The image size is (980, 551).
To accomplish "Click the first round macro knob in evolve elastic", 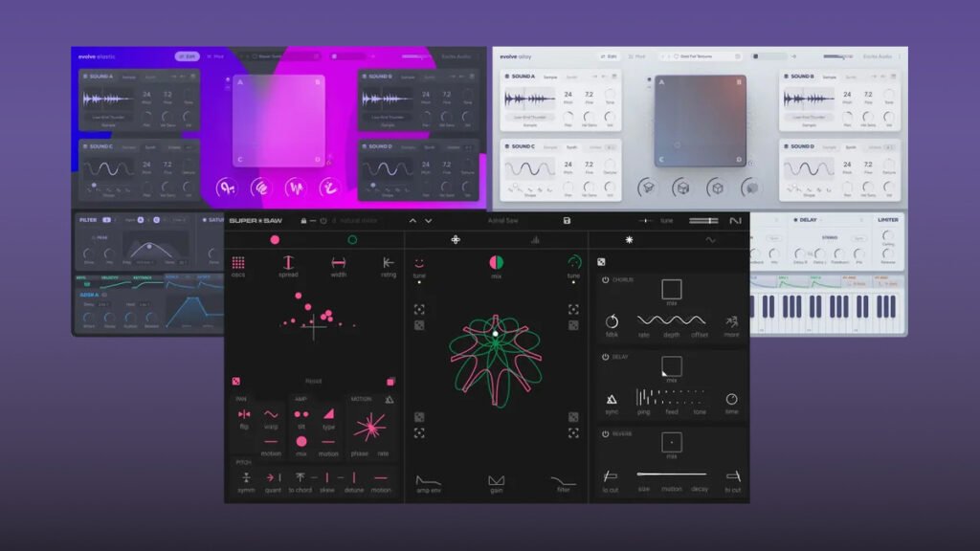I will coord(226,187).
